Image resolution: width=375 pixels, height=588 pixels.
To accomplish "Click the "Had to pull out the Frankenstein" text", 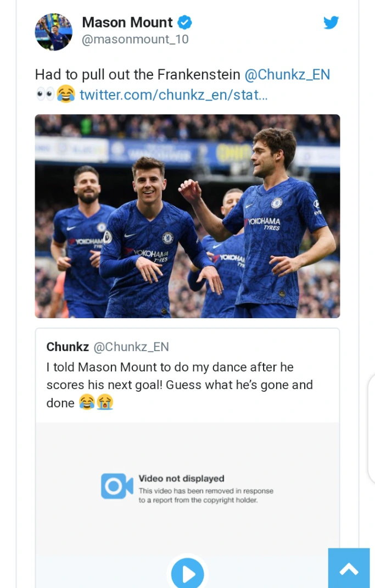I will 137,75.
